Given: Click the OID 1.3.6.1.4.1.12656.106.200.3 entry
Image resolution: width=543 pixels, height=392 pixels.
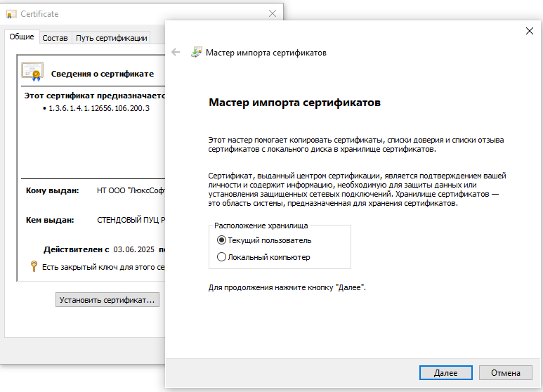Looking at the screenshot, I should [98, 108].
